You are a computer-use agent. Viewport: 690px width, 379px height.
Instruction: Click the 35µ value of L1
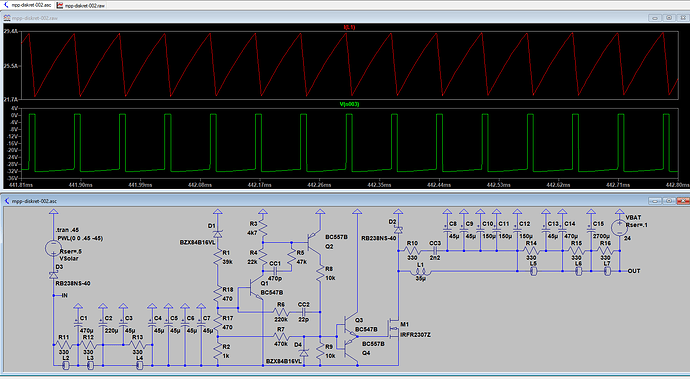click(421, 279)
